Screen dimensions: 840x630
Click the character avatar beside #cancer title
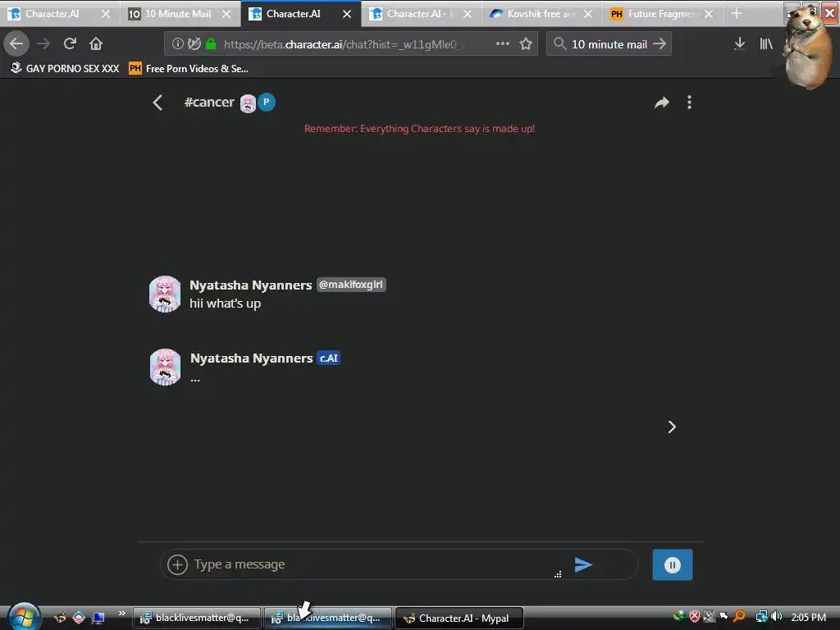tap(248, 103)
